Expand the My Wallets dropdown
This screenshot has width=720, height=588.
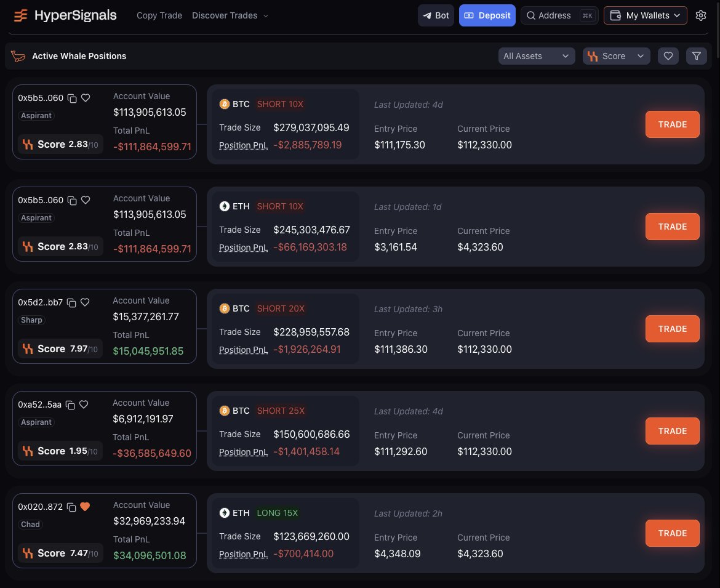click(645, 15)
